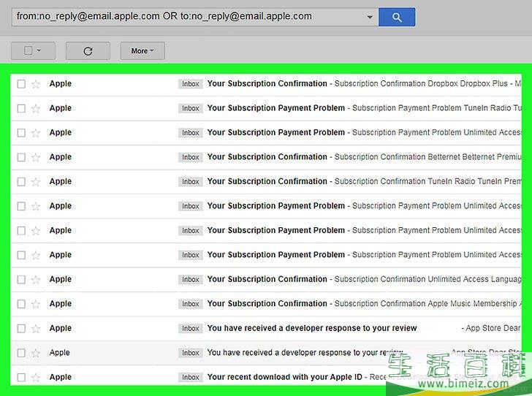Star the Betternet subscription confirmation email
This screenshot has height=396, width=532.
(36, 157)
